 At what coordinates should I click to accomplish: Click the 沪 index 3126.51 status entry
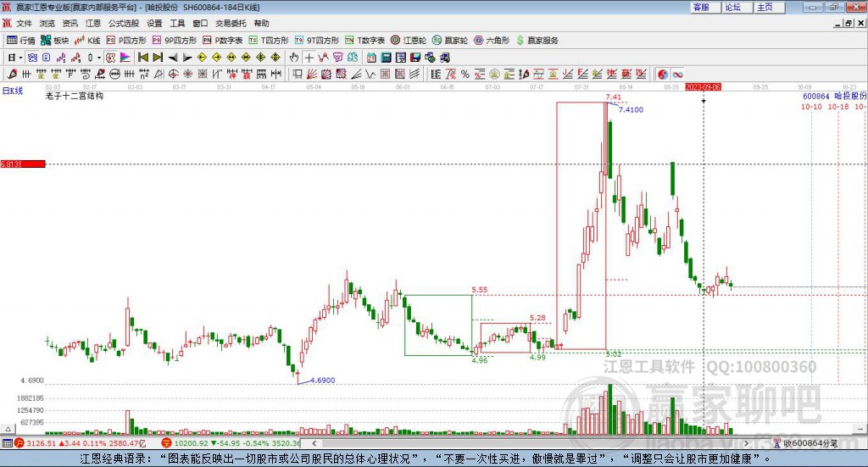tap(80, 443)
